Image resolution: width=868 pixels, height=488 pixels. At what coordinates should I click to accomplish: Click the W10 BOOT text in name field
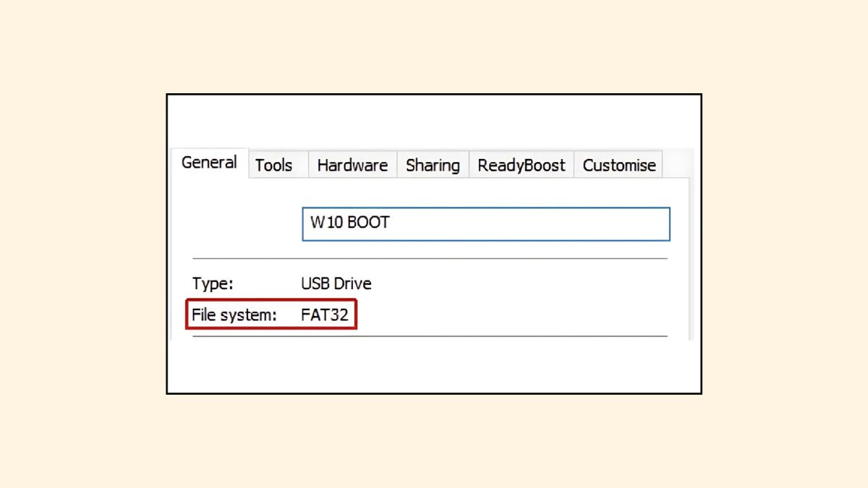coord(350,223)
